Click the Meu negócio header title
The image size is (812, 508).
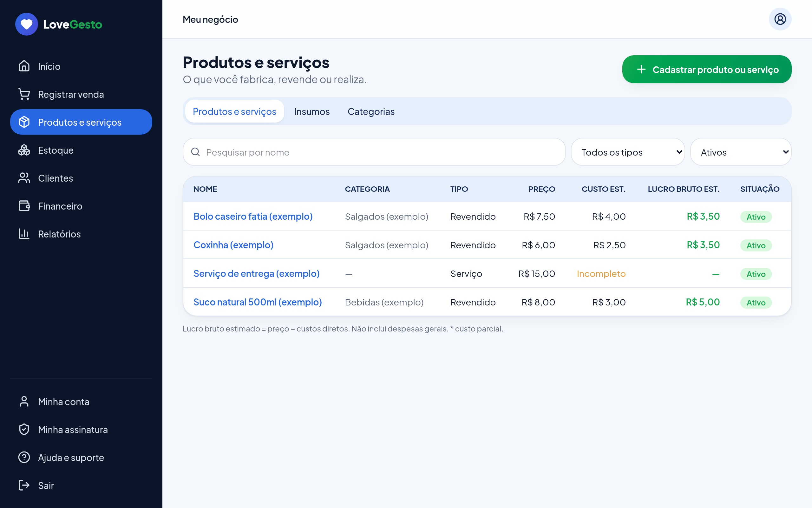pyautogui.click(x=210, y=19)
